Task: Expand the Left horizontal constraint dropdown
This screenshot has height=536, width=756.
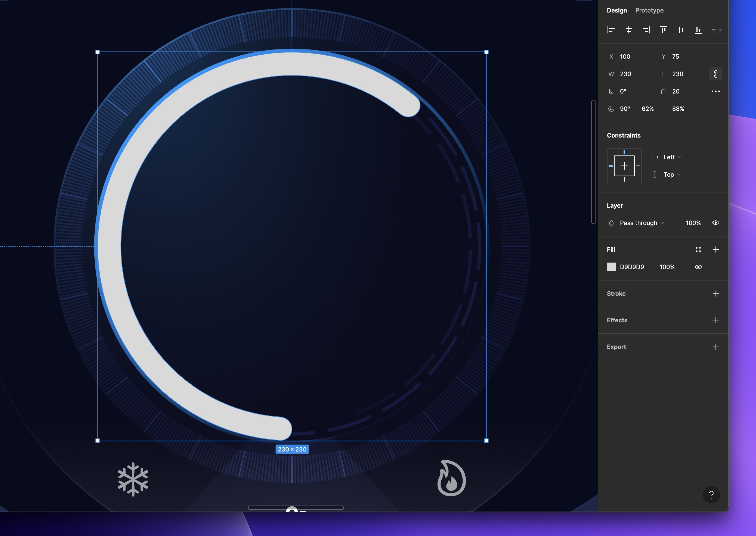Action: [670, 157]
